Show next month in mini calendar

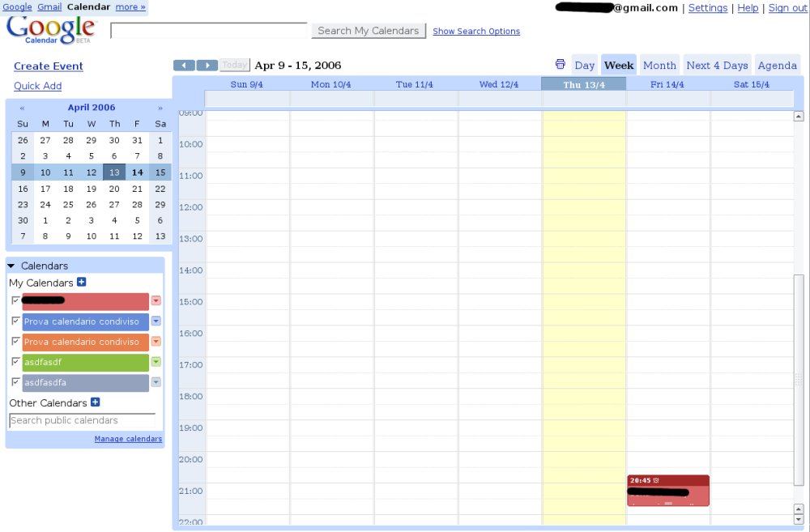160,108
